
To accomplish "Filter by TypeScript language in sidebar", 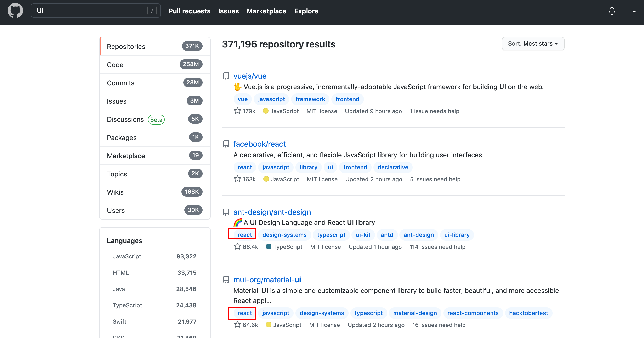I will point(154,305).
